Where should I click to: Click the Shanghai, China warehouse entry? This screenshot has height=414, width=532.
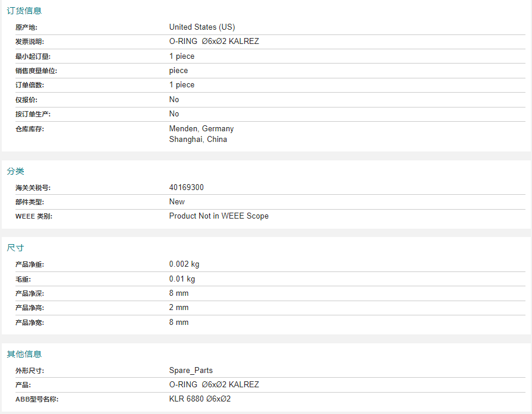pos(198,140)
